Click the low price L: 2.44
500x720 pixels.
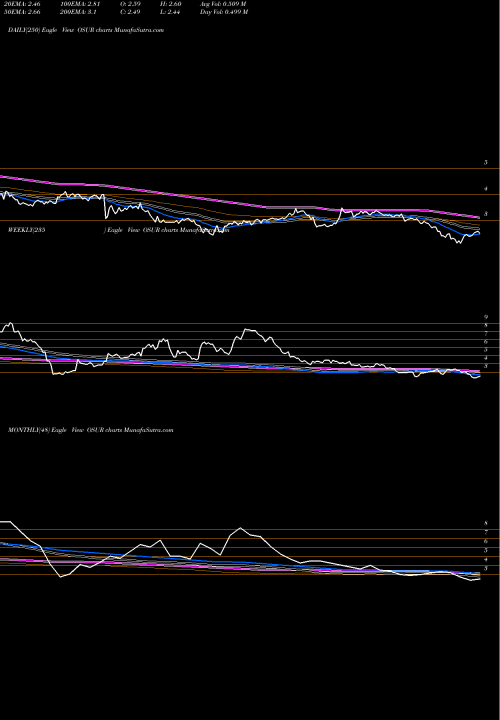[171, 12]
